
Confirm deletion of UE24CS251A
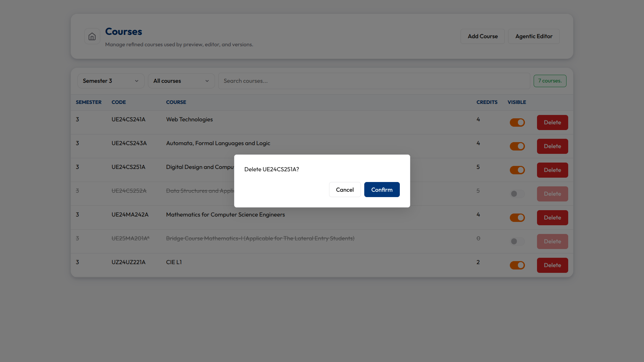pyautogui.click(x=382, y=190)
